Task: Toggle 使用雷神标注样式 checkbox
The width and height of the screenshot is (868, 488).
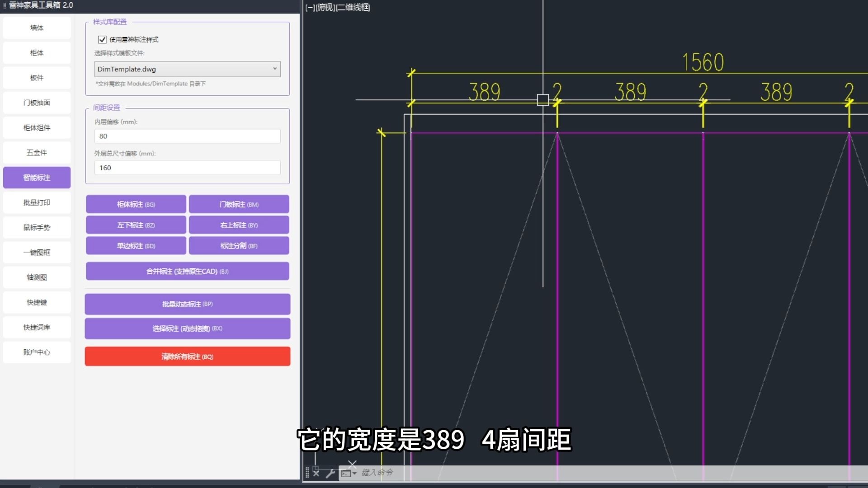Action: coord(102,40)
